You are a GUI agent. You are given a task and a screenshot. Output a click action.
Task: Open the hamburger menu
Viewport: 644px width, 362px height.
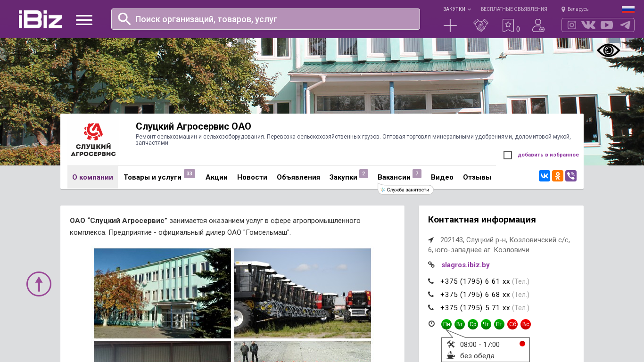84,20
